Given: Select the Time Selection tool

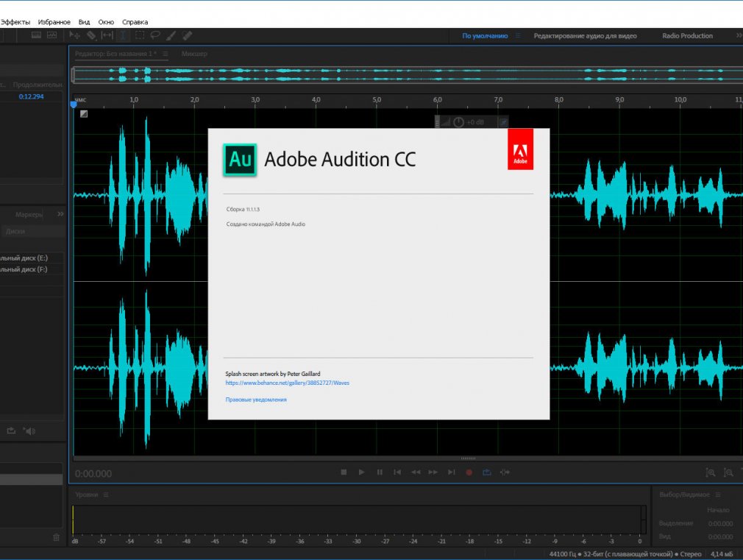Looking at the screenshot, I should pos(123,35).
